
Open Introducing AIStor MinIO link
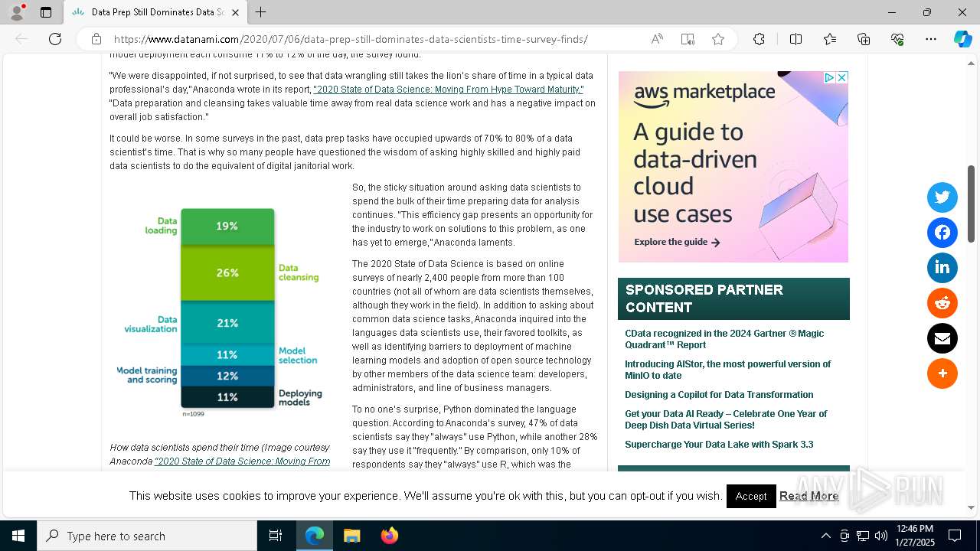[x=727, y=370]
